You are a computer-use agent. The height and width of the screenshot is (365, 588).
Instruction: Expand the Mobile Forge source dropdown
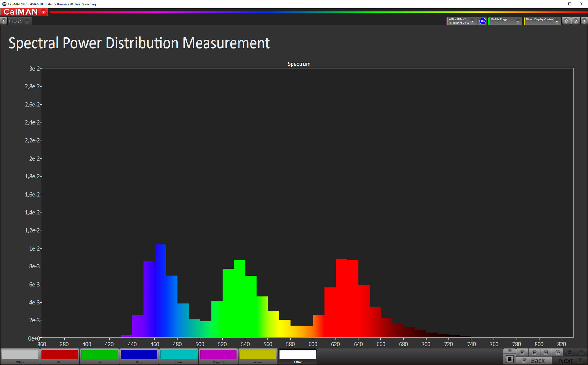[518, 21]
